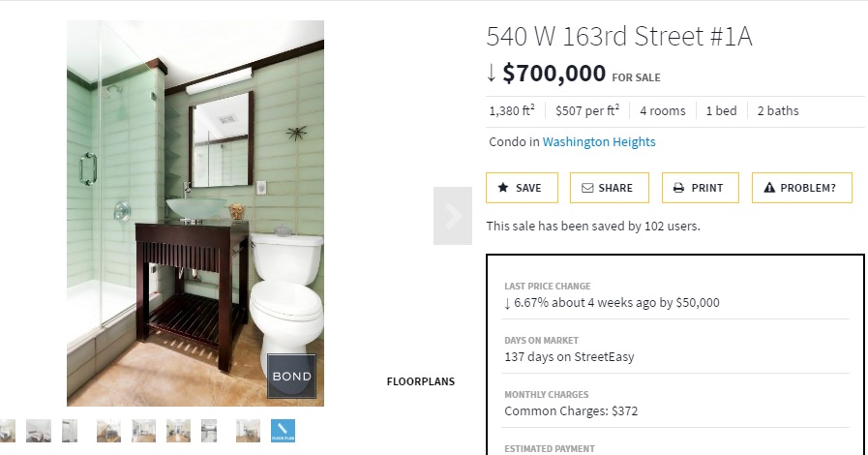Viewport: 868px width, 455px height.
Task: Click the down arrow next to 6.67% price change
Action: [x=507, y=303]
